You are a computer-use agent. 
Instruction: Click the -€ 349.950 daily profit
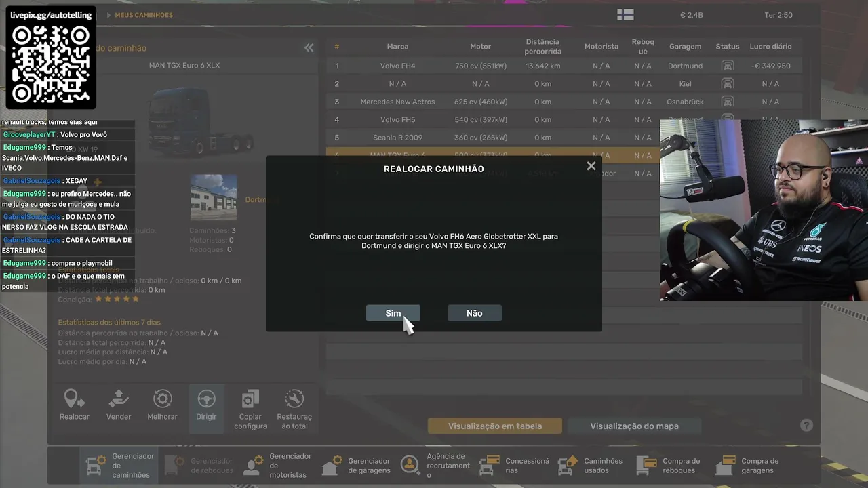[x=770, y=66]
